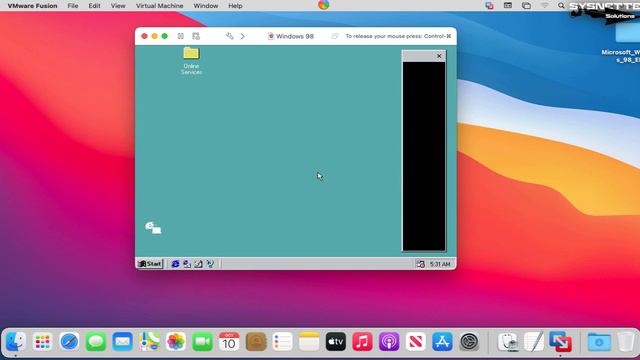Open TextEdit from the Dock
This screenshot has width=640, height=360.
click(534, 342)
